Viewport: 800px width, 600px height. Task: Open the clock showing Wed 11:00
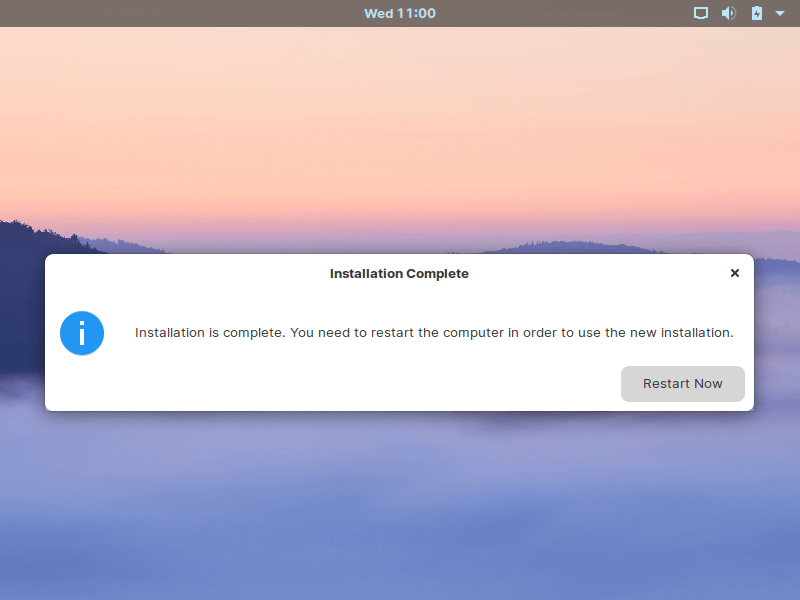coord(400,13)
